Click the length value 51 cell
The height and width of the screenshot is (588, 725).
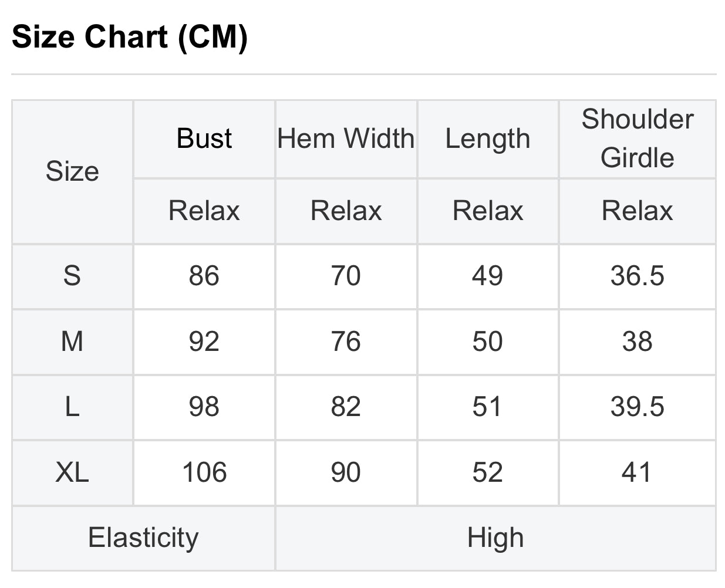(x=487, y=407)
